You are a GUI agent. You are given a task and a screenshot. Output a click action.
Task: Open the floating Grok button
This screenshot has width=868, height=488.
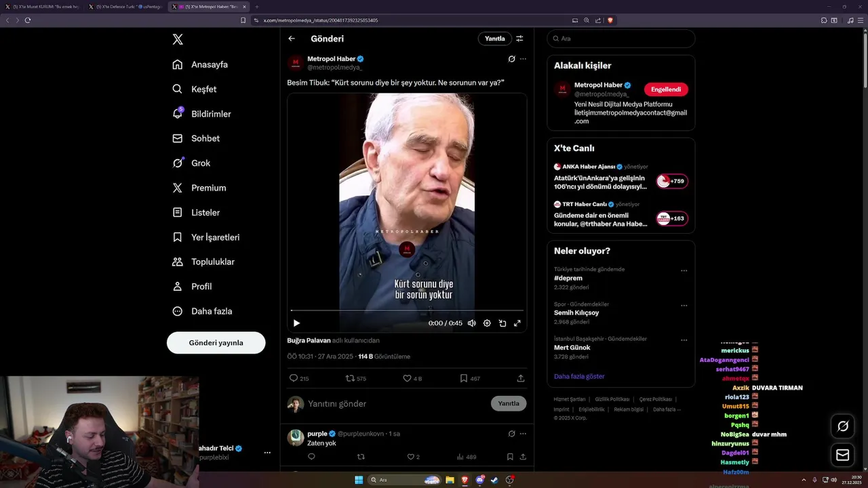843,426
